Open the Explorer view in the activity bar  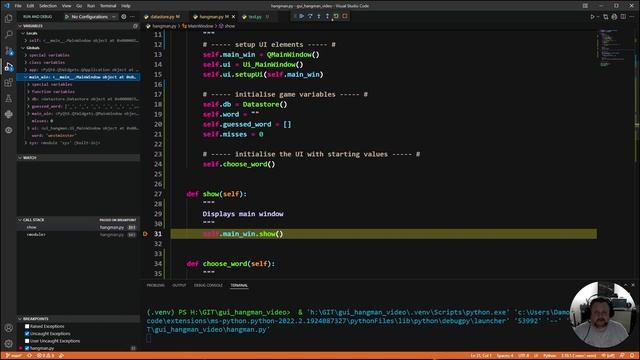coord(9,18)
